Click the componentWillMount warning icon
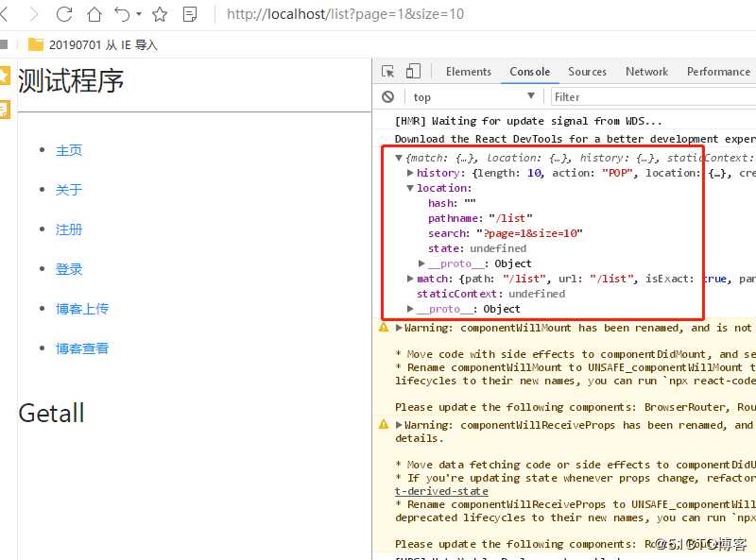This screenshot has width=756, height=560. [x=384, y=328]
